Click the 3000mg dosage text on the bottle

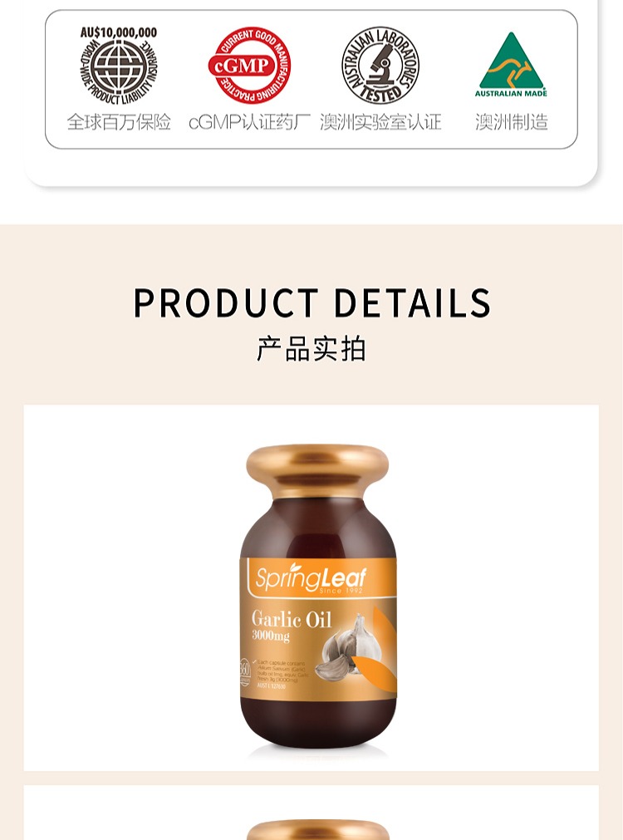point(271,636)
